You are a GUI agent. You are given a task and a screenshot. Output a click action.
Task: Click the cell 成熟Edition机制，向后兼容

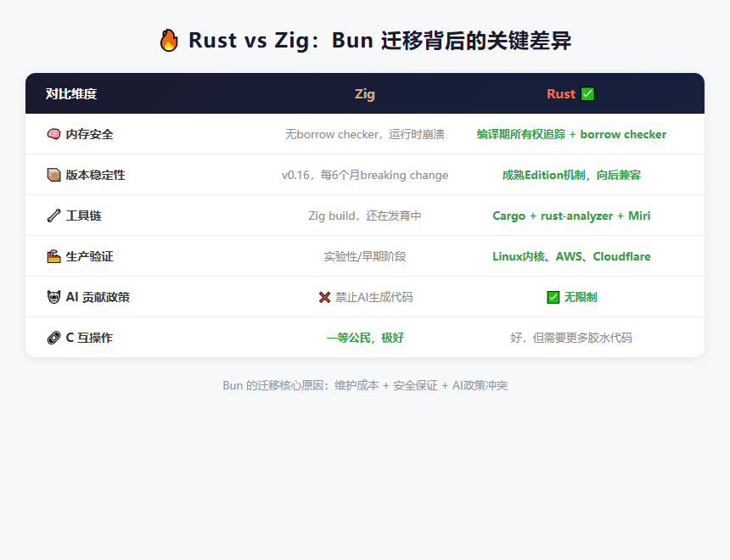pyautogui.click(x=571, y=175)
